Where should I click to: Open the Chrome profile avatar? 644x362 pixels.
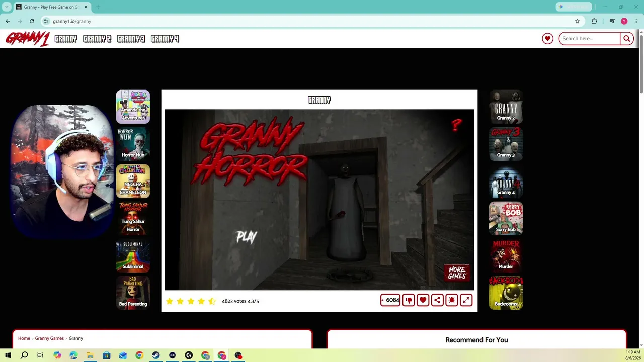[x=624, y=21]
